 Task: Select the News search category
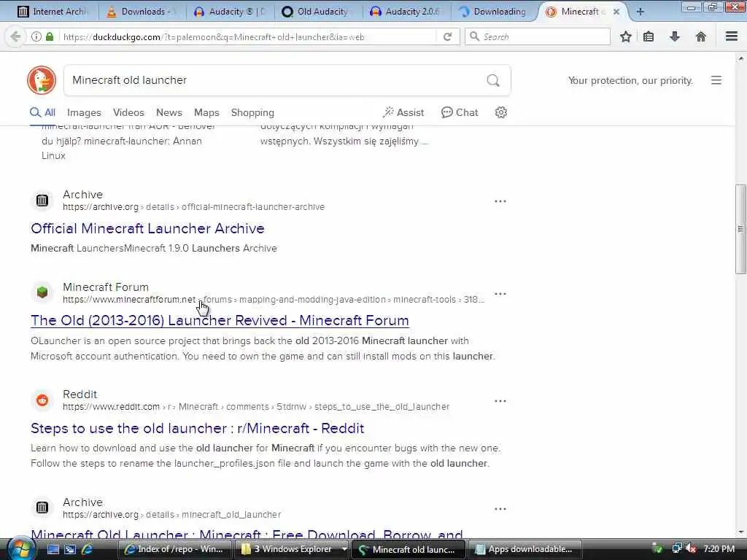point(169,113)
